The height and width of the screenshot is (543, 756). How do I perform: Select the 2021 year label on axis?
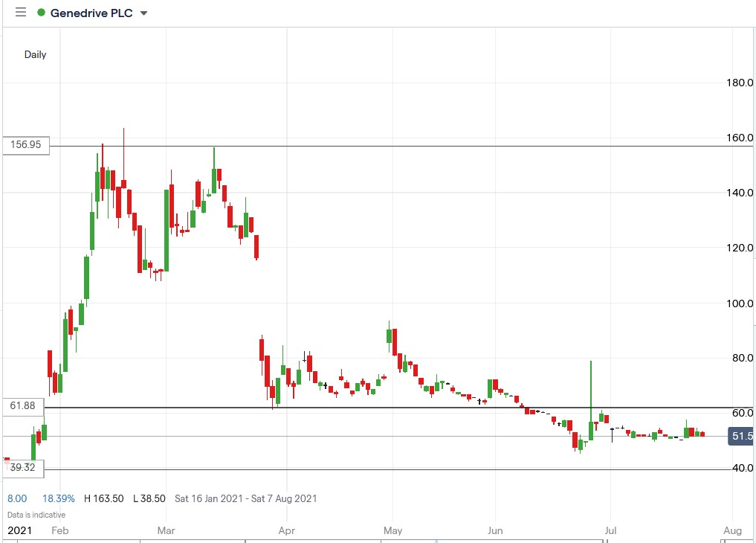click(x=22, y=530)
